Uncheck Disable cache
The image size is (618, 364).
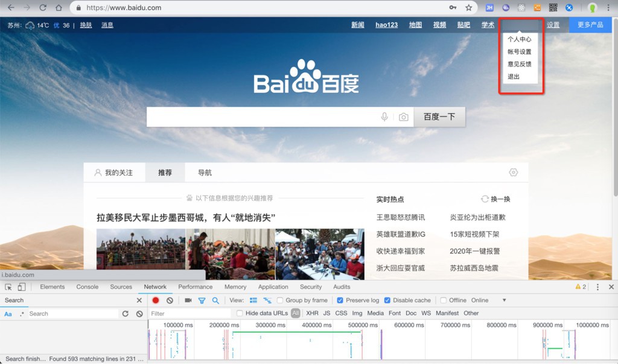pos(387,300)
